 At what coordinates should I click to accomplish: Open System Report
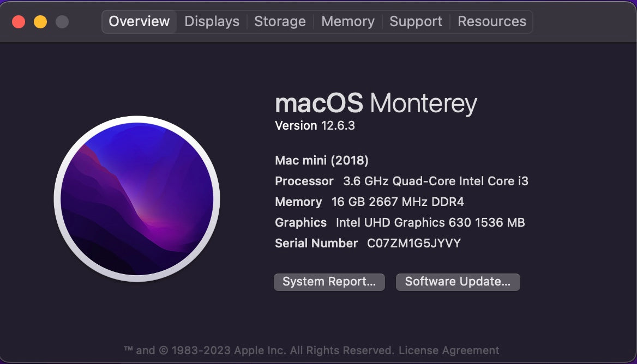329,282
